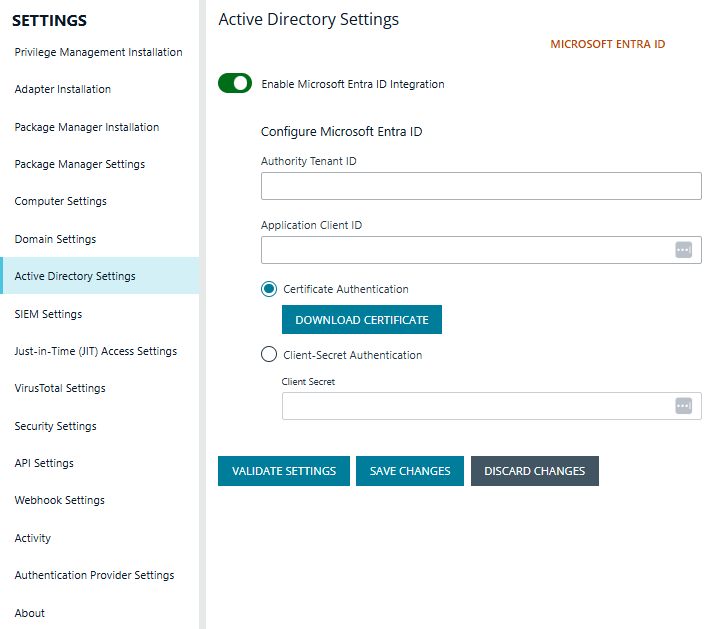708x629 pixels.
Task: Click the SETTINGS sidebar heading
Action: pyautogui.click(x=49, y=20)
